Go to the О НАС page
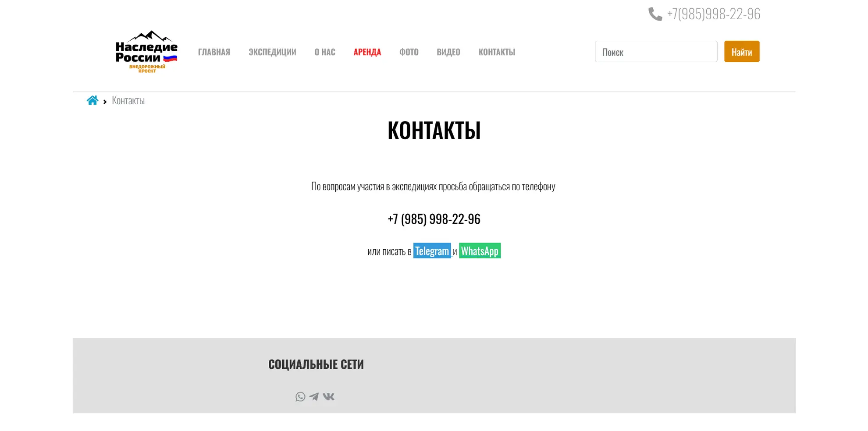 pyautogui.click(x=325, y=52)
